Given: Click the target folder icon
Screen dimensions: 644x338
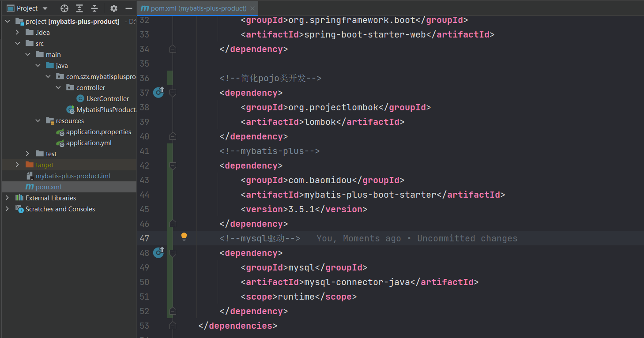Looking at the screenshot, I should click(x=30, y=165).
